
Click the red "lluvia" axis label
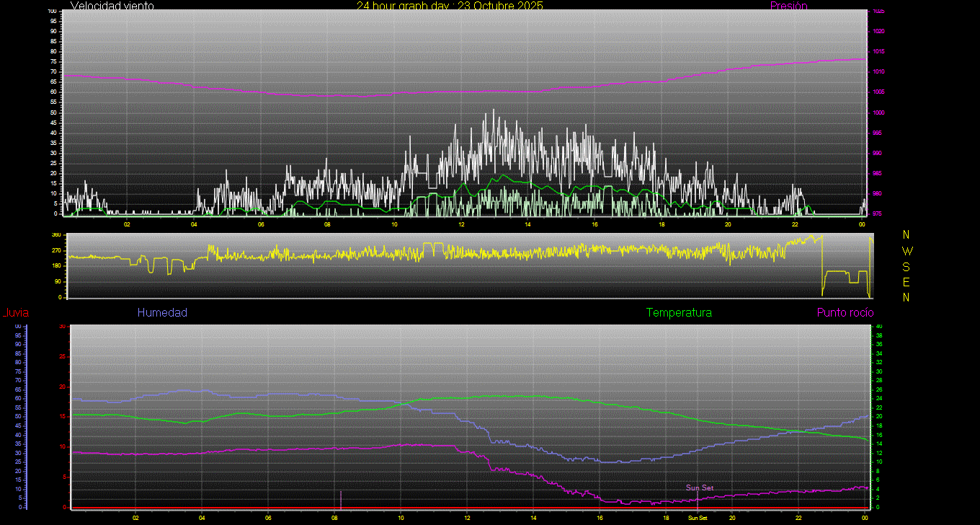(15, 313)
